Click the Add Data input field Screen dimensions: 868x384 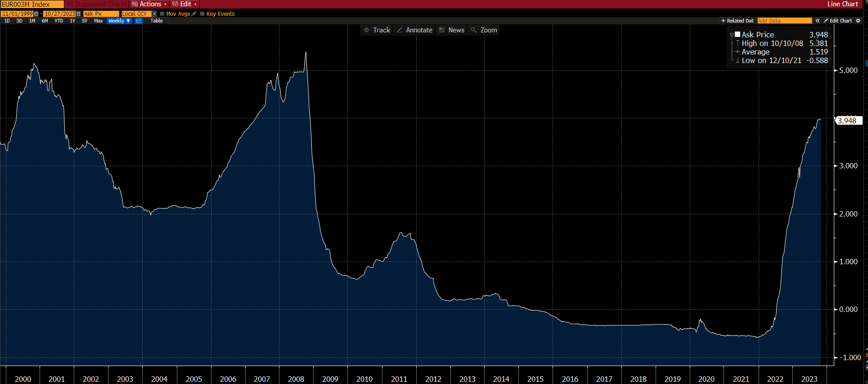(784, 21)
